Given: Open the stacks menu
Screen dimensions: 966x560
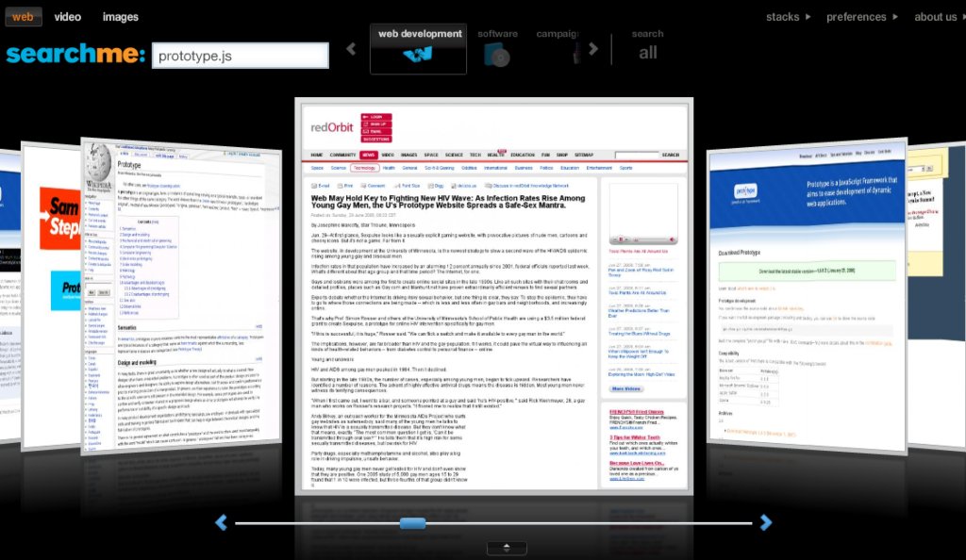Looking at the screenshot, I should click(788, 17).
